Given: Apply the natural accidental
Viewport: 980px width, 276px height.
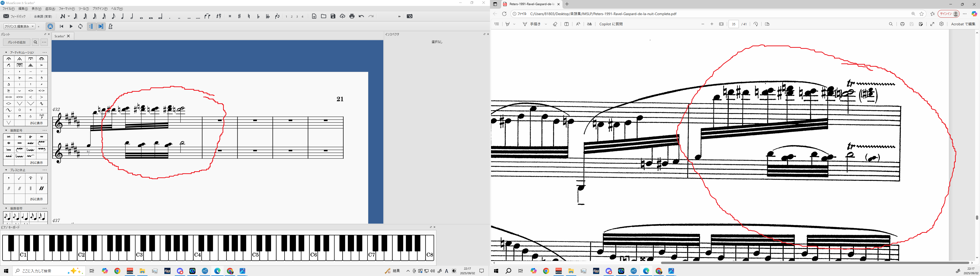Looking at the screenshot, I should click(249, 16).
